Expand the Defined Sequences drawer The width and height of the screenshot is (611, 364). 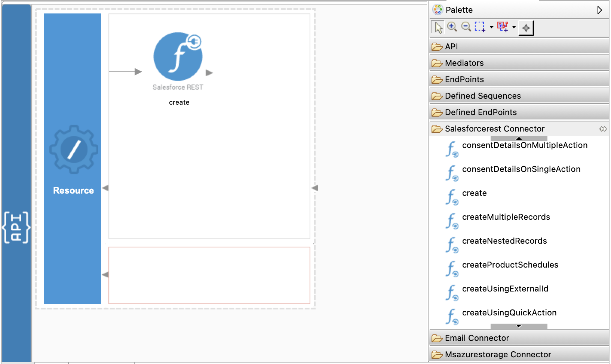(x=519, y=96)
